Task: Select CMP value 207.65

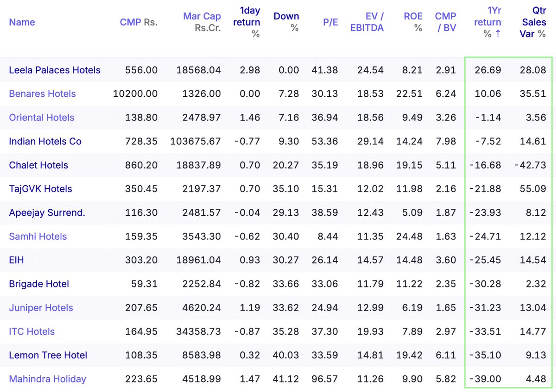Action: [x=141, y=308]
